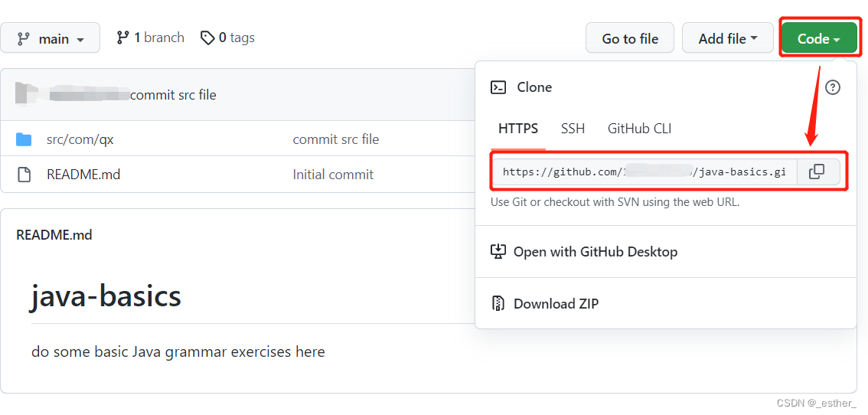Image resolution: width=868 pixels, height=415 pixels.
Task: Click the help question mark icon
Action: click(x=833, y=87)
